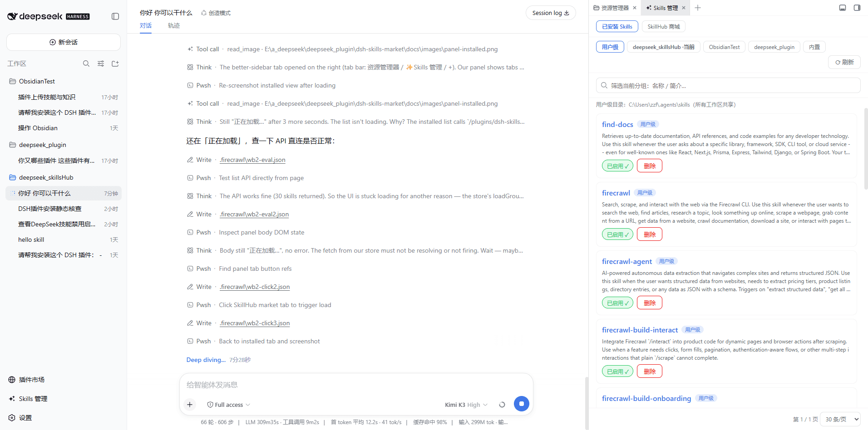This screenshot has width=868, height=430.
Task: Close the 资源管理器 tab
Action: [x=635, y=8]
